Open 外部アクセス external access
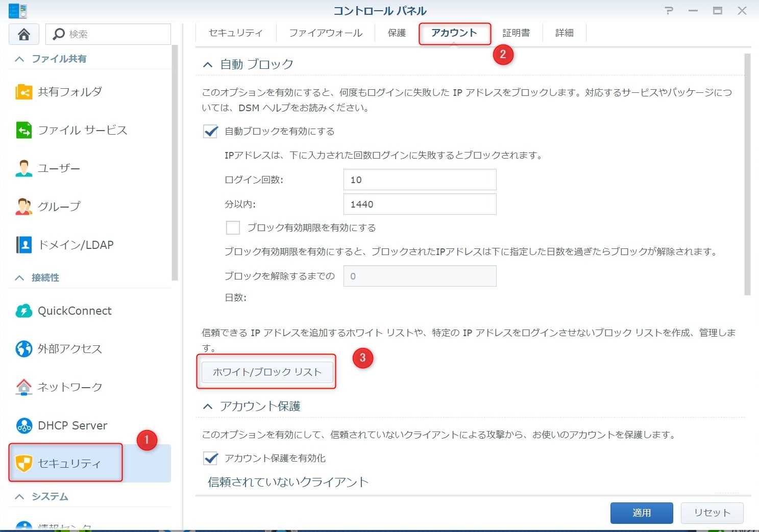Viewport: 759px width, 532px height. coord(69,349)
